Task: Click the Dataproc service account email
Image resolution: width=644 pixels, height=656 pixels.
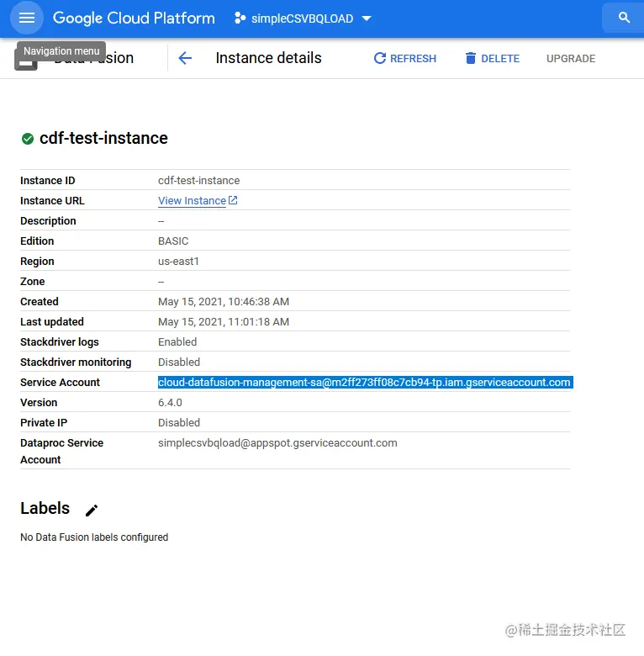Action: click(277, 443)
